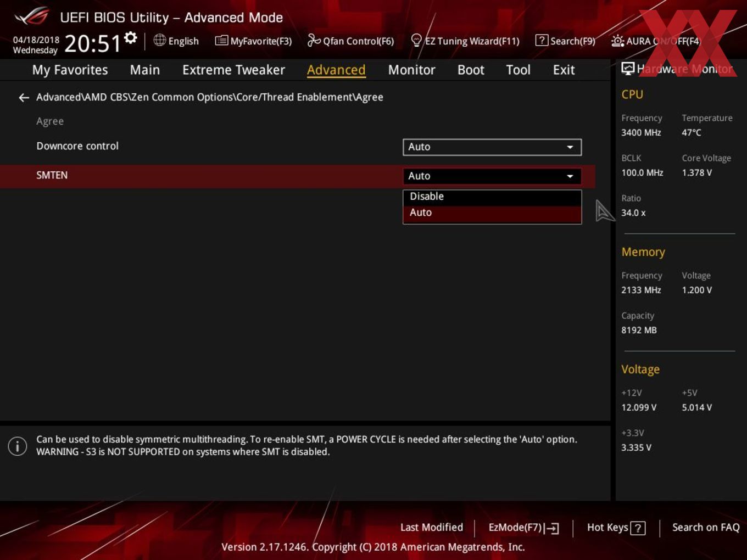Click the Memory section heading
Screen dimensions: 747x560
coord(643,252)
